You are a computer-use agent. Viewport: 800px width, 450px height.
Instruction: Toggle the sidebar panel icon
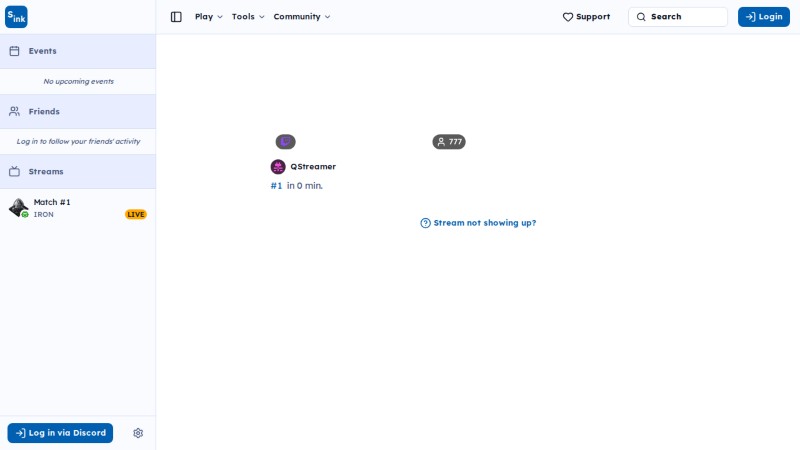tap(176, 17)
